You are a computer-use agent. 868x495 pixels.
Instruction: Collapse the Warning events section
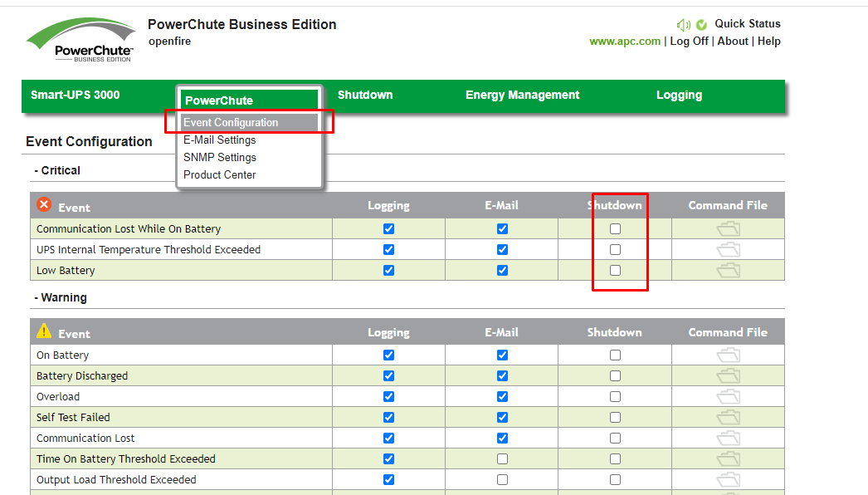(61, 297)
